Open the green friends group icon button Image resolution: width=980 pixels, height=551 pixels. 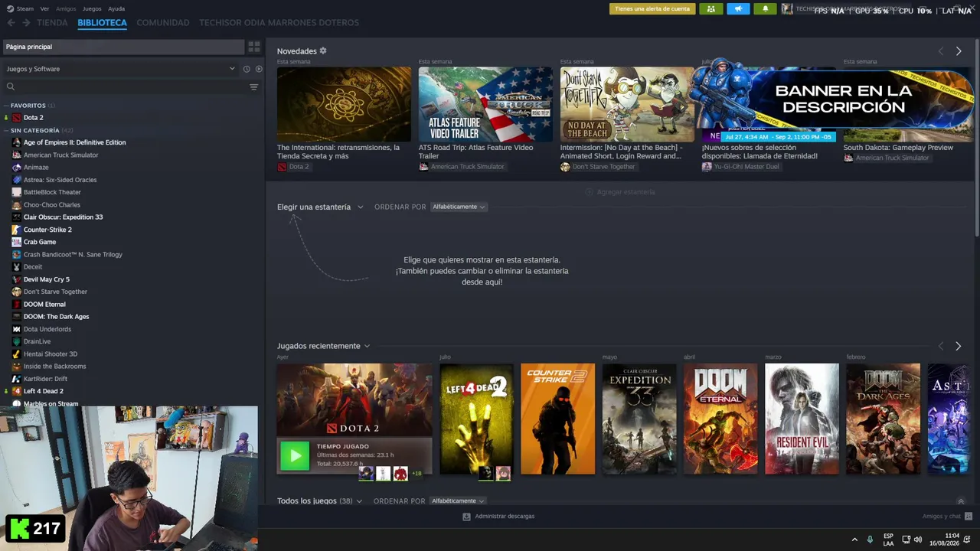[x=710, y=9]
